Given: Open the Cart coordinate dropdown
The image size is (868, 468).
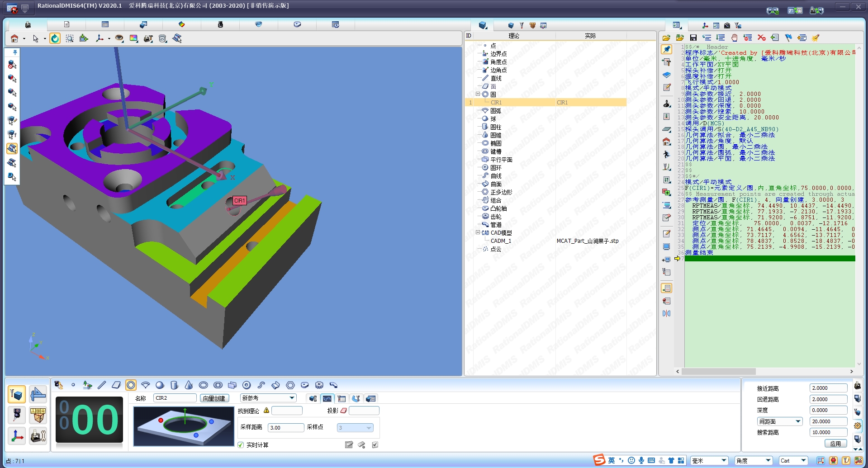Looking at the screenshot, I should [x=793, y=461].
